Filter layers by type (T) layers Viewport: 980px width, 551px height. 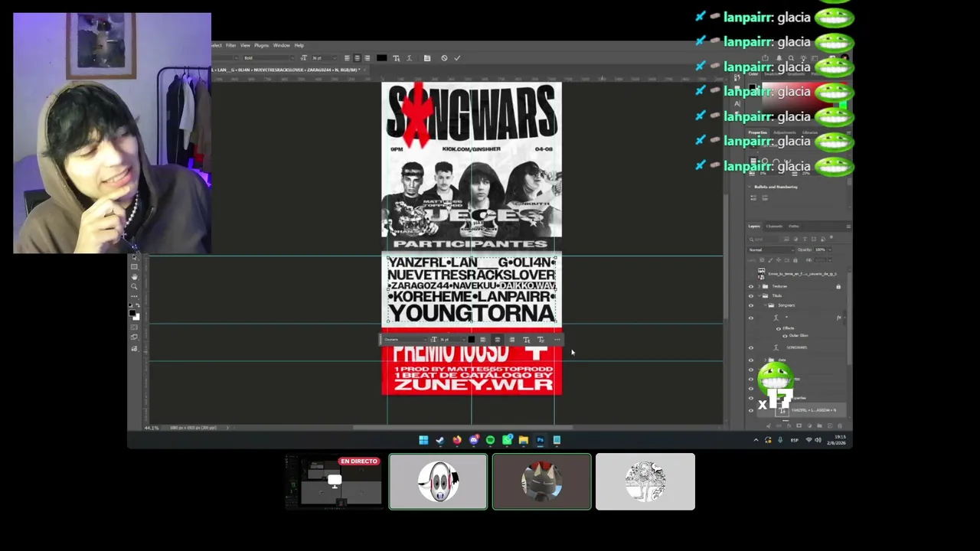click(x=805, y=240)
